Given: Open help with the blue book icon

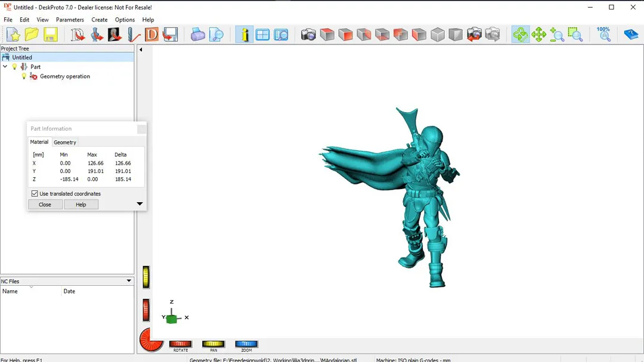Looking at the screenshot, I should (631, 35).
